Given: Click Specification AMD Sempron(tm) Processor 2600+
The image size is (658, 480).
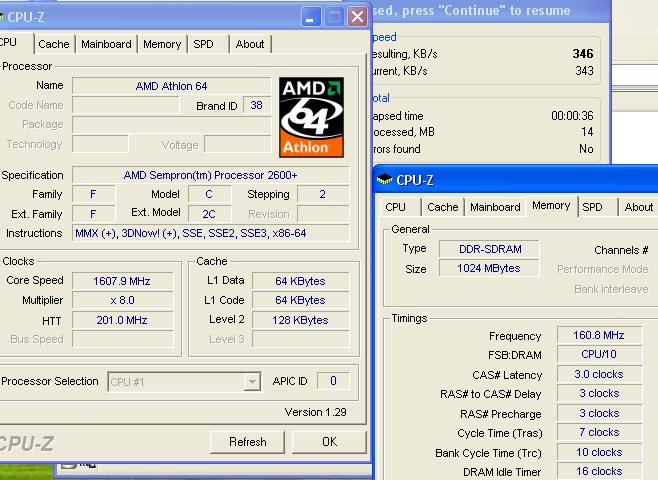Looking at the screenshot, I should [x=211, y=175].
